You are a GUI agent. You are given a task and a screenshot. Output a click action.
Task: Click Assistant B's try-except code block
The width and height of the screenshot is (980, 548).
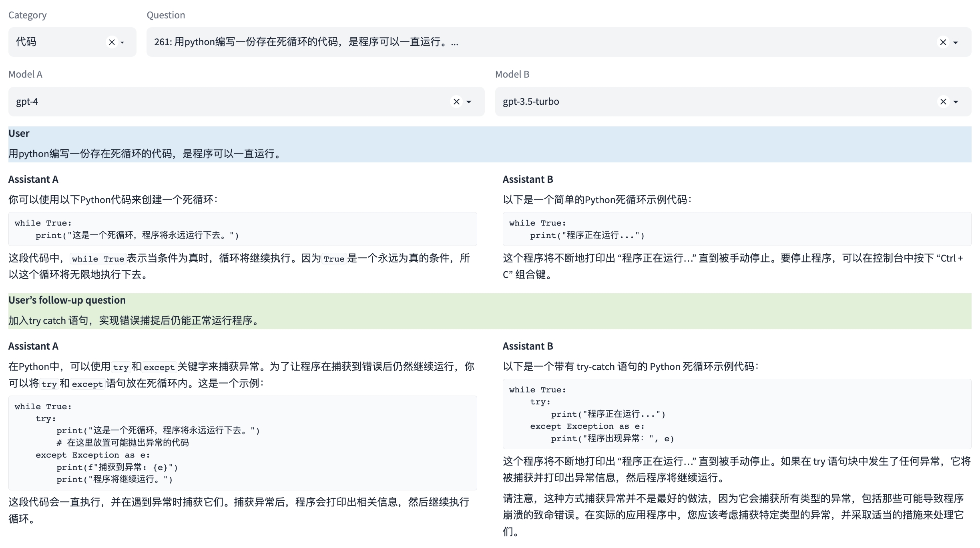coord(737,414)
